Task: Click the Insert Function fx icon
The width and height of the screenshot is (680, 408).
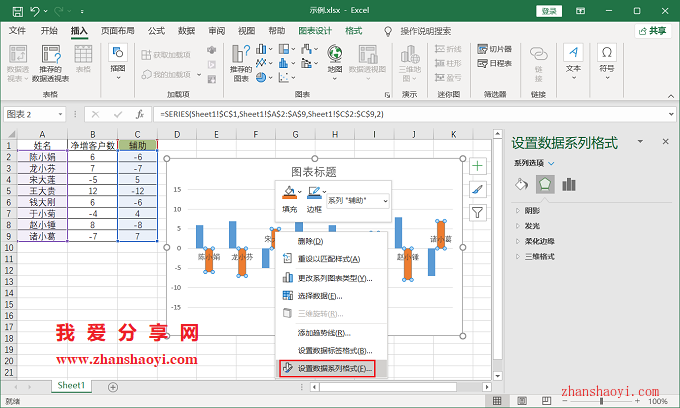Action: coord(140,114)
